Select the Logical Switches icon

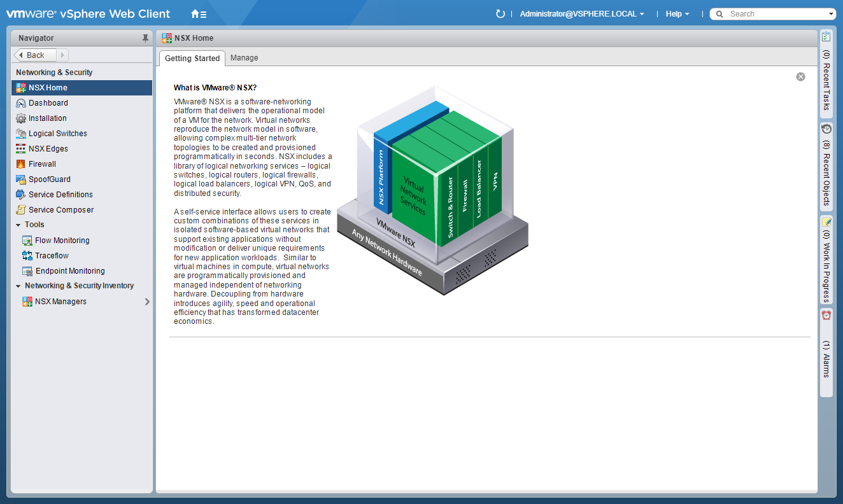[21, 134]
